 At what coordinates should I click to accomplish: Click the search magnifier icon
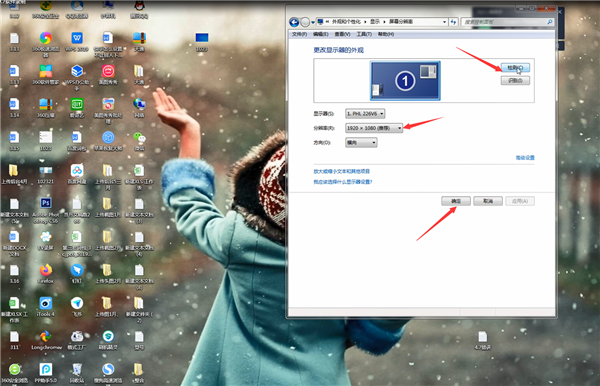pos(550,22)
